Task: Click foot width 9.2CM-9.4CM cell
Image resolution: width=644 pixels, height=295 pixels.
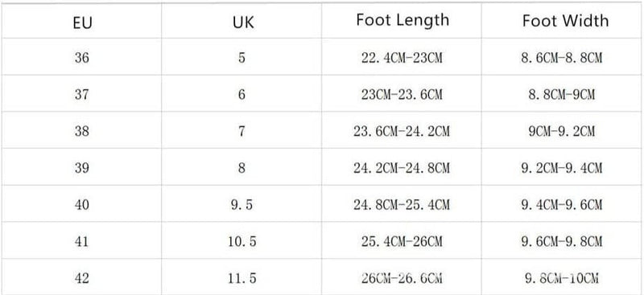Action: (562, 167)
